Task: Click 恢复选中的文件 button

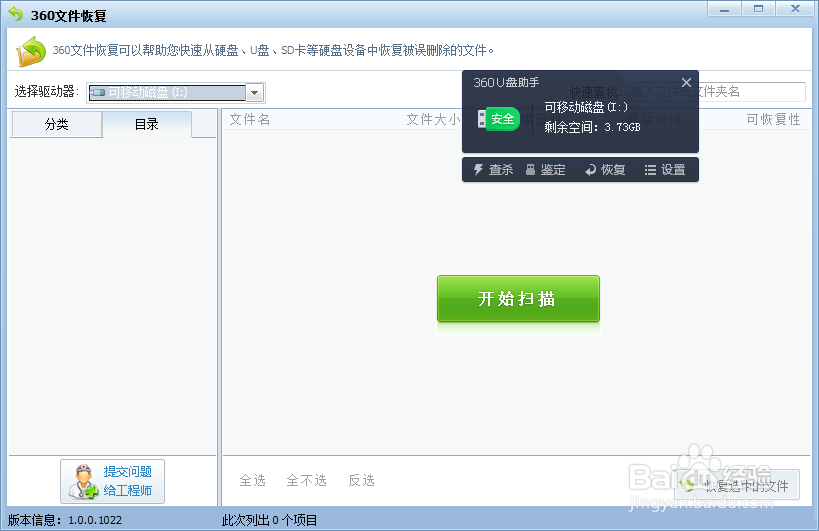Action: [x=736, y=486]
